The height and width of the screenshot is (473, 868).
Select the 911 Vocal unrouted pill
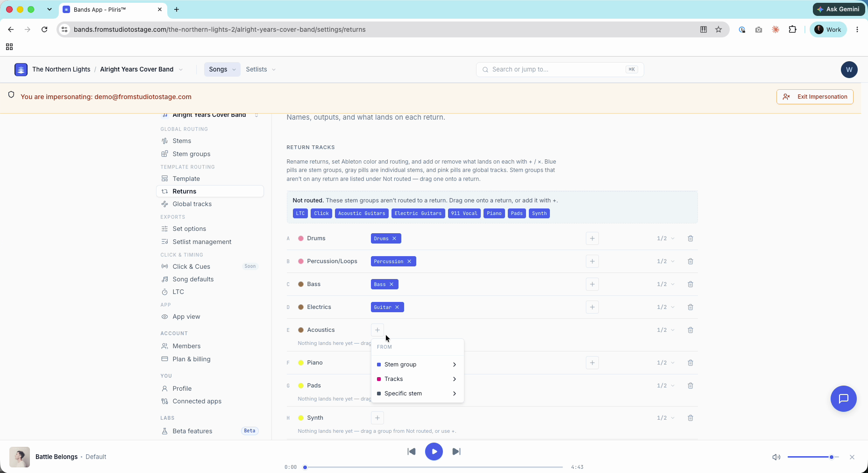click(x=464, y=214)
